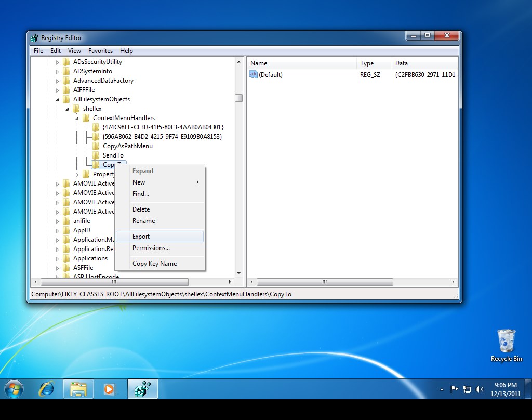The image size is (532, 420).
Task: Open Windows Media Player from the taskbar
Action: pos(109,389)
